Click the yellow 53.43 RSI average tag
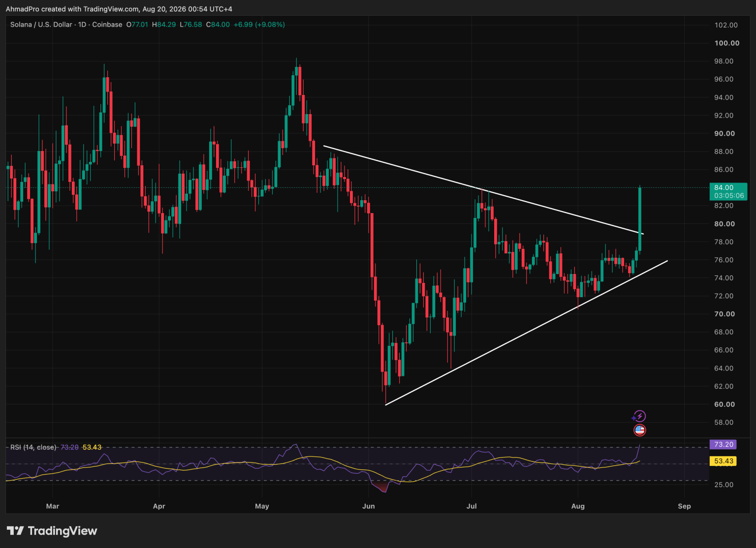Image resolution: width=756 pixels, height=548 pixels. (723, 461)
